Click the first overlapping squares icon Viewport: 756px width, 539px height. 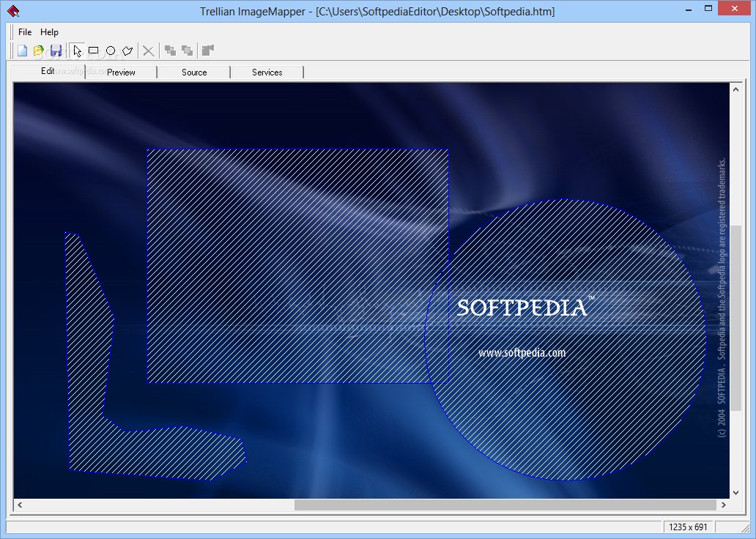click(170, 51)
